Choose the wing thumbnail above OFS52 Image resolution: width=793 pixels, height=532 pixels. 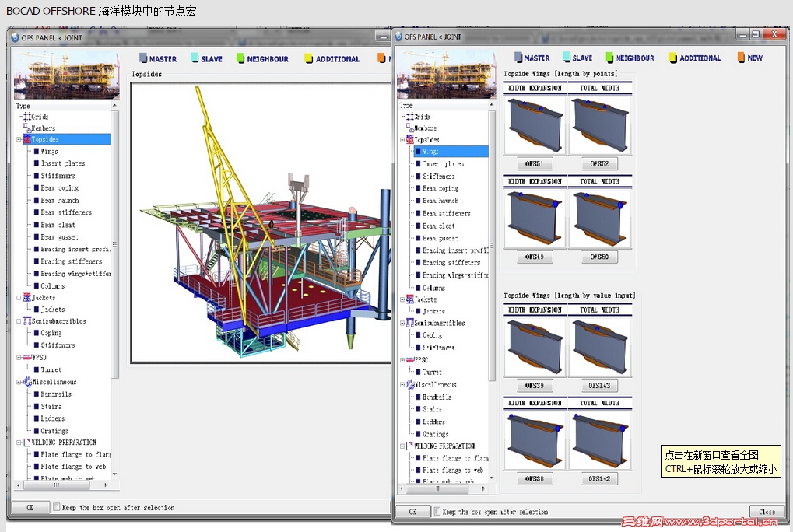click(600, 124)
